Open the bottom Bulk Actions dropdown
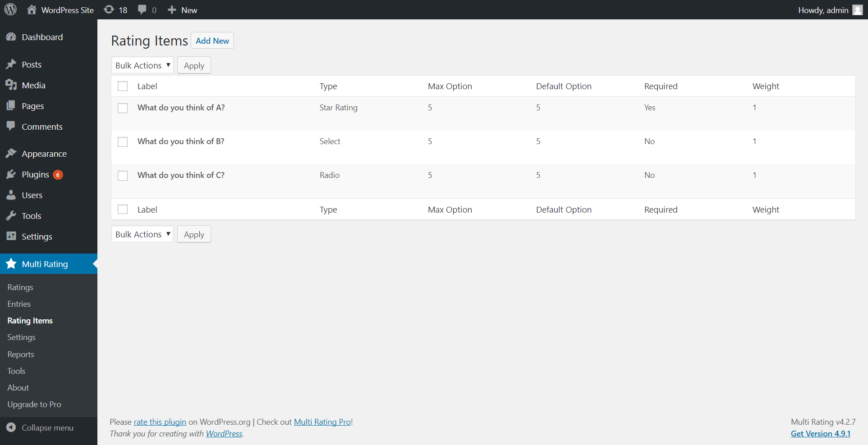Screen dimensions: 868x445 [x=142, y=234]
